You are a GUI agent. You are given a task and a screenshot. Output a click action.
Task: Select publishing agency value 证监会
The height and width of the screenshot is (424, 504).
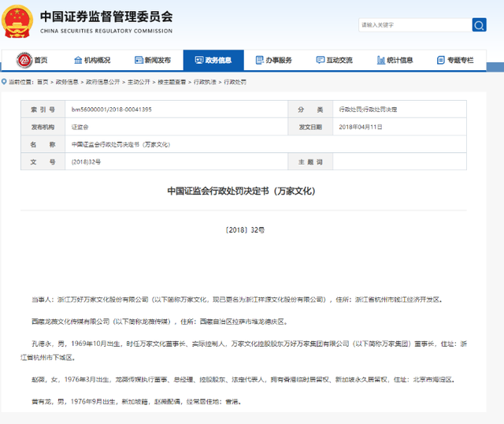(x=80, y=127)
